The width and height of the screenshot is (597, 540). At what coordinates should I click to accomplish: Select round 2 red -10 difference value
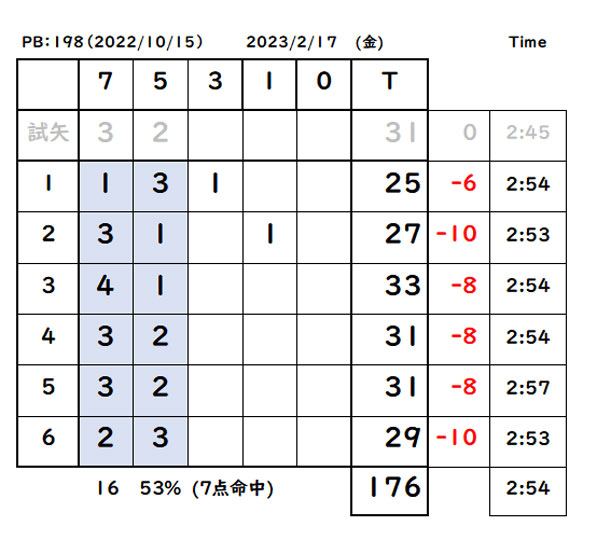coord(456,234)
